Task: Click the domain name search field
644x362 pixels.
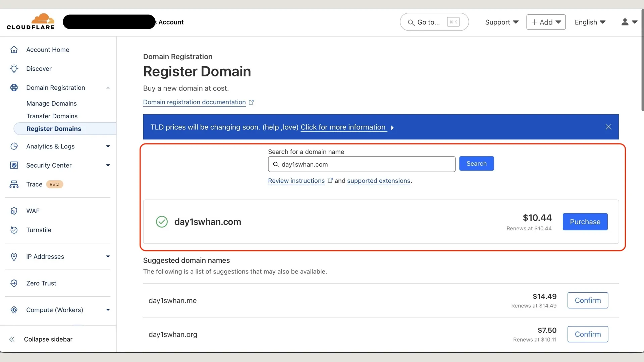Action: point(362,164)
